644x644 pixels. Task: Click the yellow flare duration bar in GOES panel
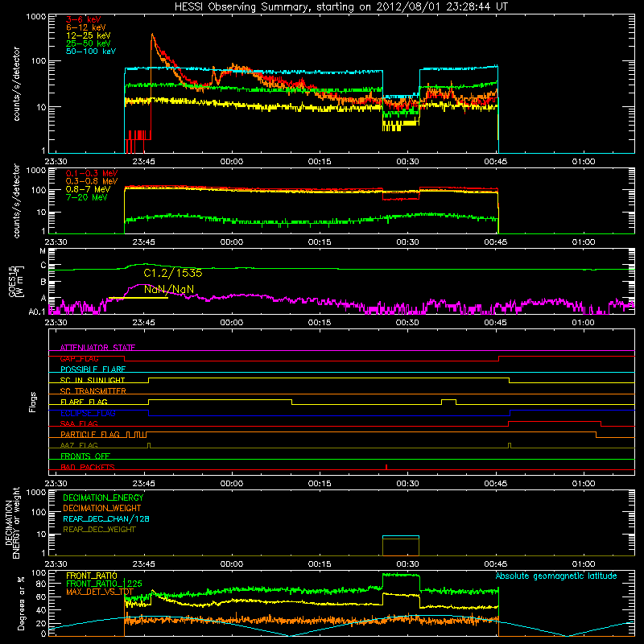pyautogui.click(x=138, y=298)
